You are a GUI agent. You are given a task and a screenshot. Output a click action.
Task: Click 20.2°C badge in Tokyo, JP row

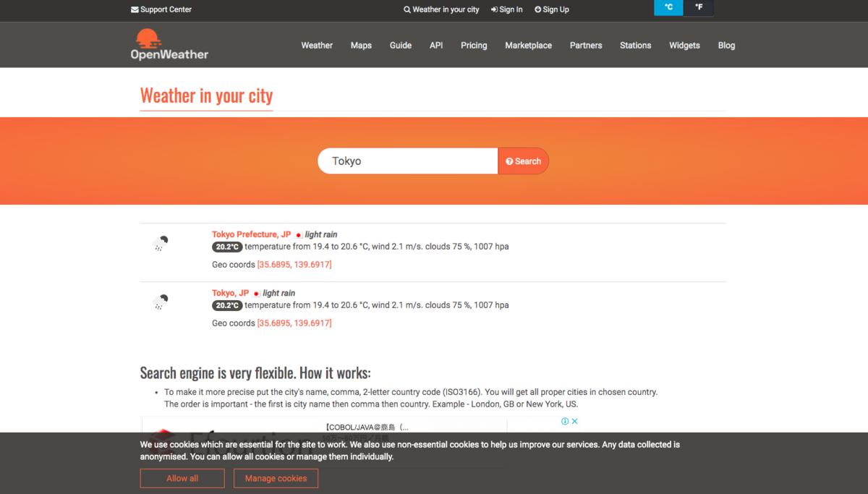(x=227, y=305)
